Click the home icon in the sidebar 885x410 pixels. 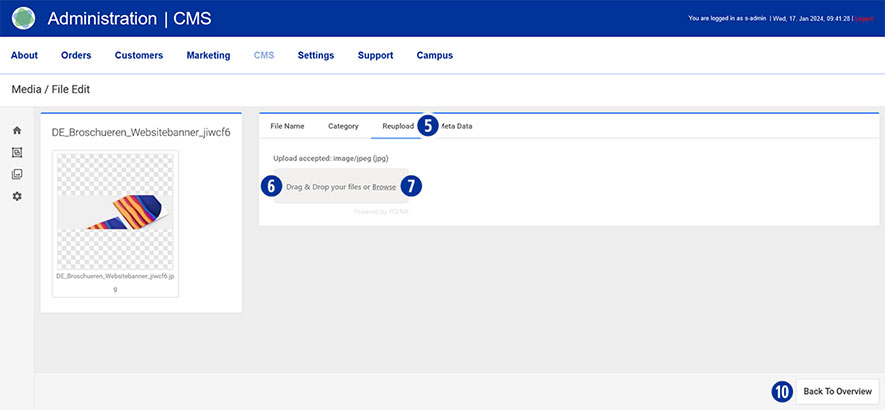tap(17, 130)
